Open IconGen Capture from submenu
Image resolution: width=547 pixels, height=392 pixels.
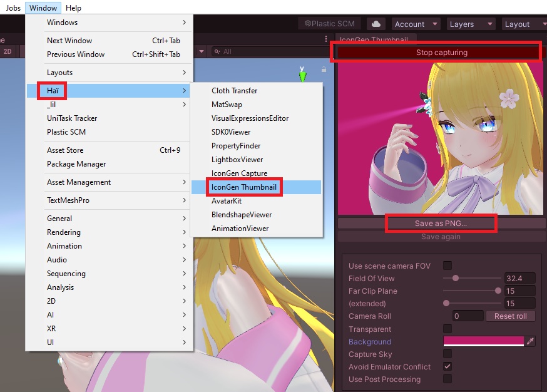[x=257, y=173]
